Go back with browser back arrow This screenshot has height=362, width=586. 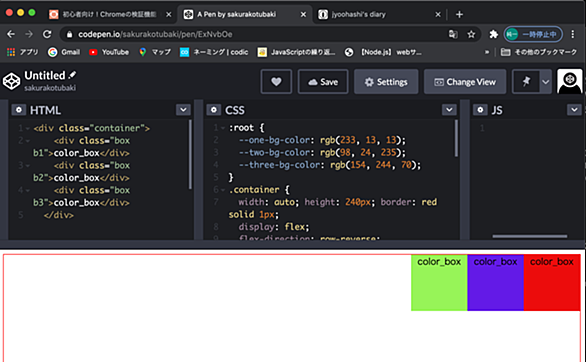(11, 34)
